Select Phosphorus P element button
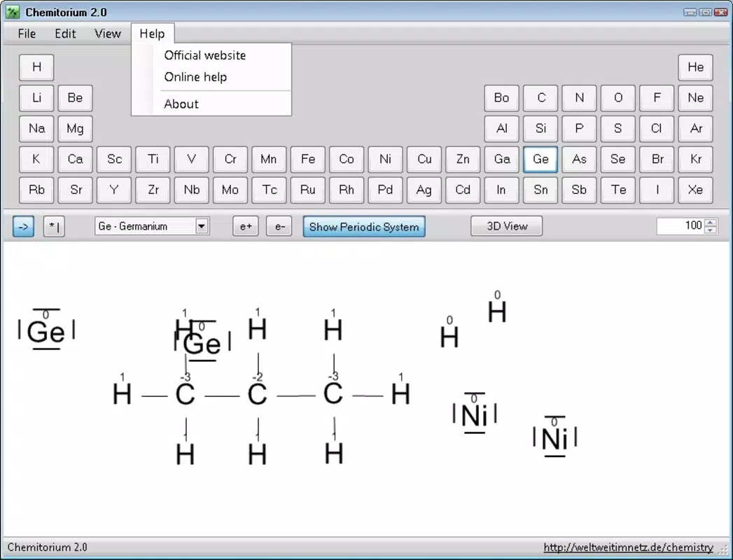 tap(579, 129)
